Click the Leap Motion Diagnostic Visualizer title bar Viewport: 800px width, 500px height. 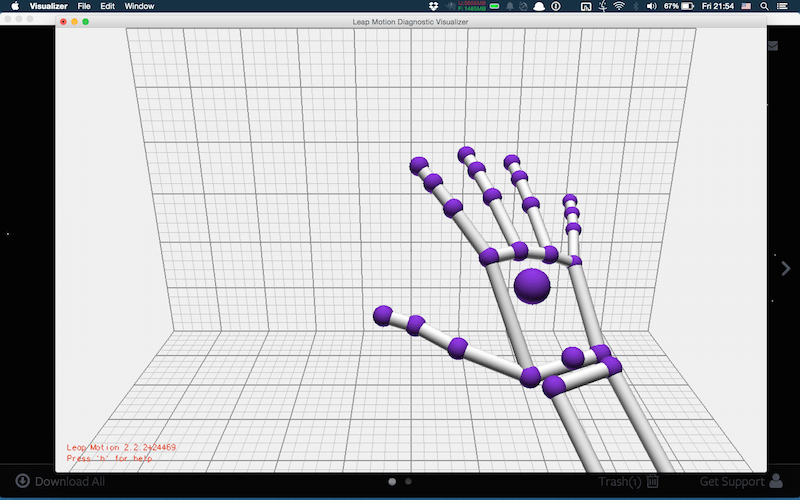[x=411, y=21]
